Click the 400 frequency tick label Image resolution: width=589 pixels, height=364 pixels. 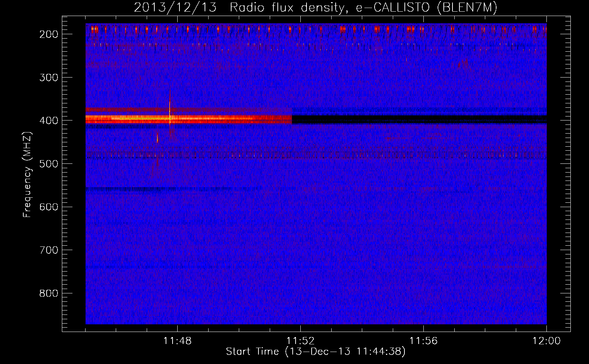coord(48,120)
